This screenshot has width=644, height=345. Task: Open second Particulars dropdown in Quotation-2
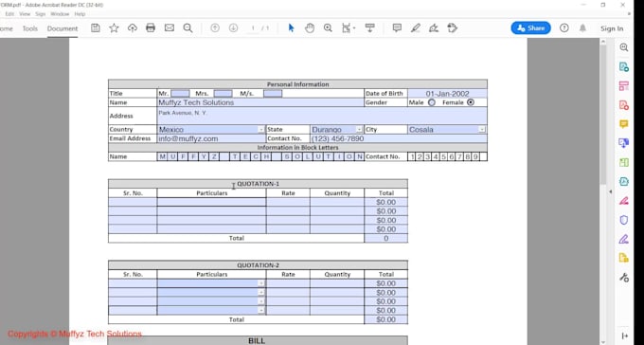point(260,292)
